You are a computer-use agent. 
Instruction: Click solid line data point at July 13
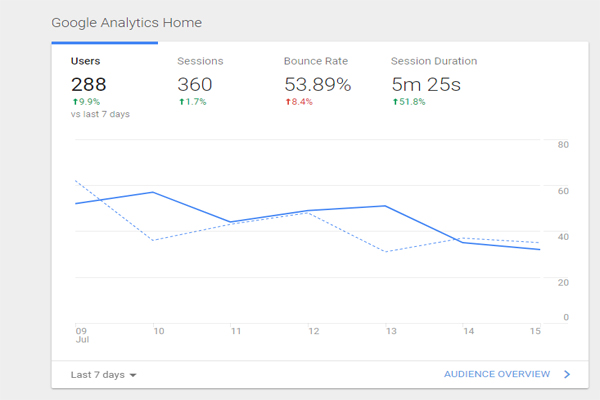click(x=385, y=206)
